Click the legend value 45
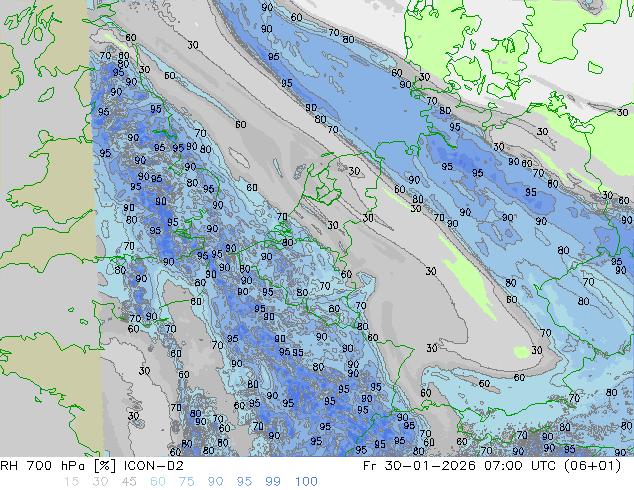 click(129, 482)
